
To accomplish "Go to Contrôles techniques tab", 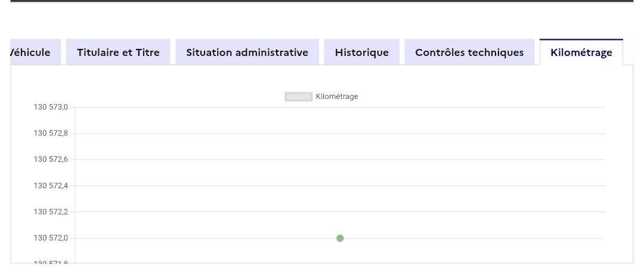I will [x=469, y=52].
